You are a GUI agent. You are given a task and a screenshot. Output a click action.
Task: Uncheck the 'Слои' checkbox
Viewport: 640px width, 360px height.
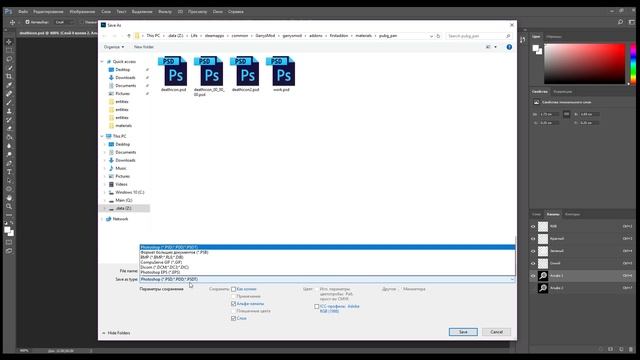point(233,318)
